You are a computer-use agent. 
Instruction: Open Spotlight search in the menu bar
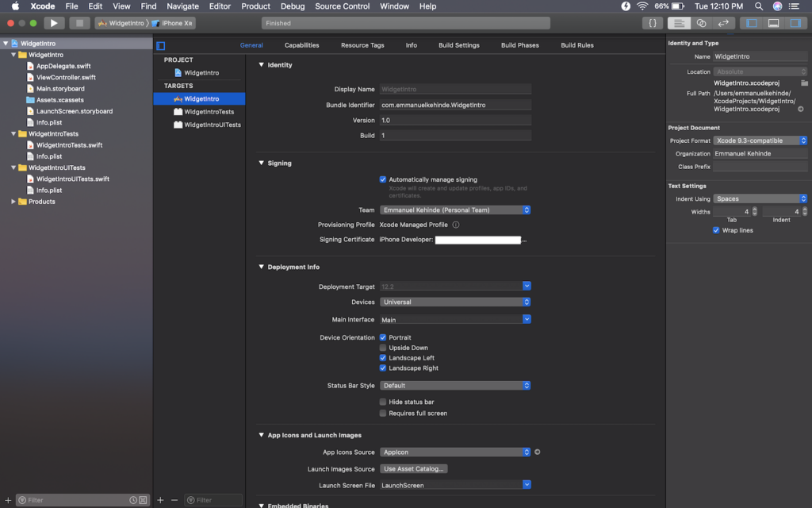(759, 6)
